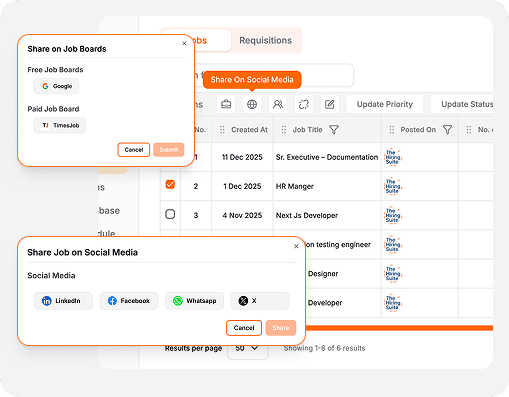
Task: Choose LinkedIn for social sharing
Action: tap(63, 301)
